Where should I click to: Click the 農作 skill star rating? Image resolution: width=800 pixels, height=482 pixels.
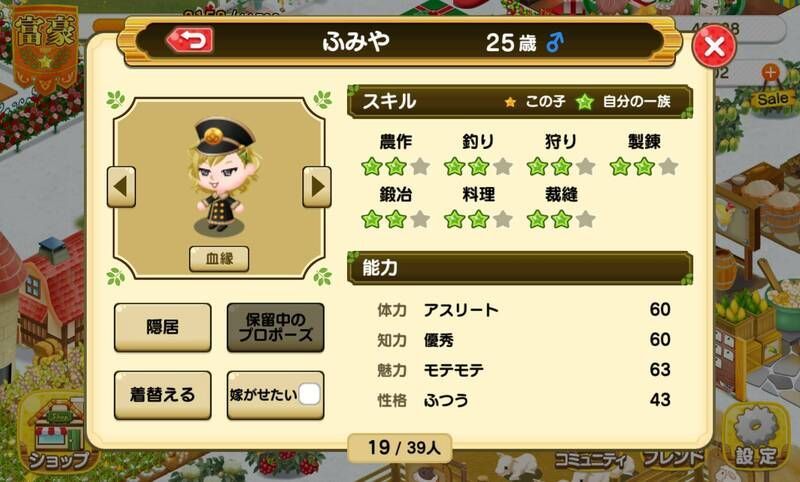pyautogui.click(x=395, y=167)
